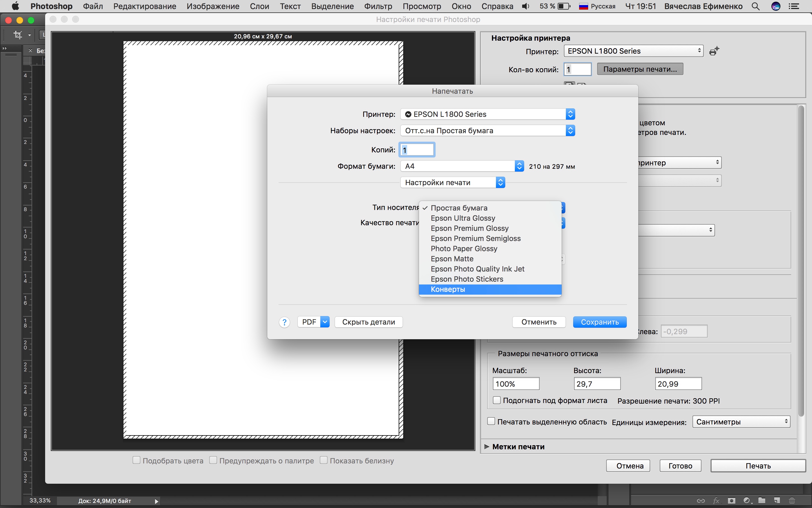The height and width of the screenshot is (508, 812).
Task: Select Epson Ultra Glossy media type
Action: (x=490, y=218)
